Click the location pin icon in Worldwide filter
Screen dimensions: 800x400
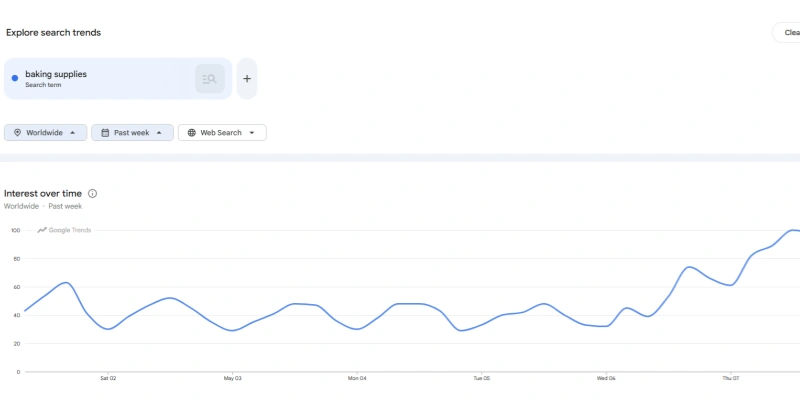pos(17,133)
